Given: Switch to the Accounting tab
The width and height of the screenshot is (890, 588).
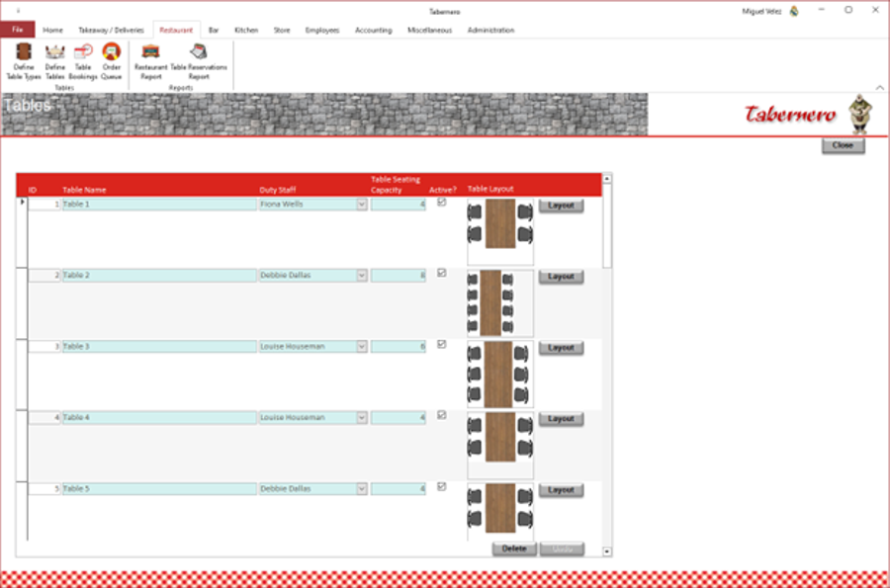Looking at the screenshot, I should tap(374, 30).
